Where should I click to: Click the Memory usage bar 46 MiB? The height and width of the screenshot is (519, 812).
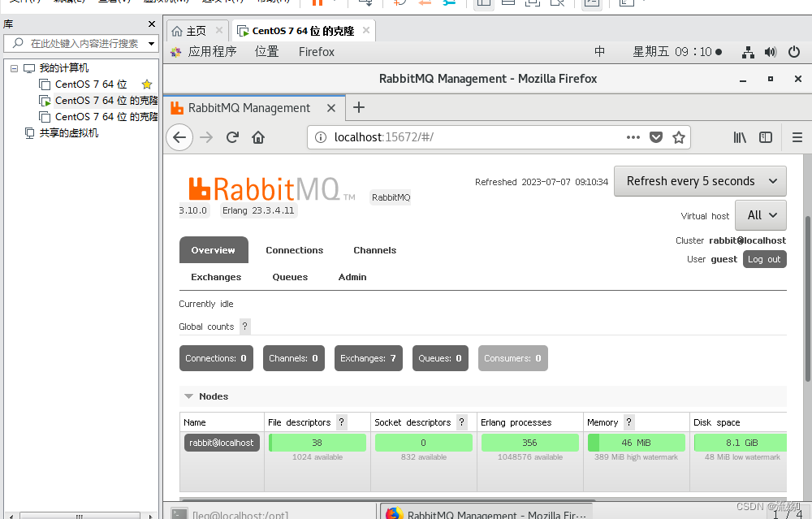[x=636, y=443]
